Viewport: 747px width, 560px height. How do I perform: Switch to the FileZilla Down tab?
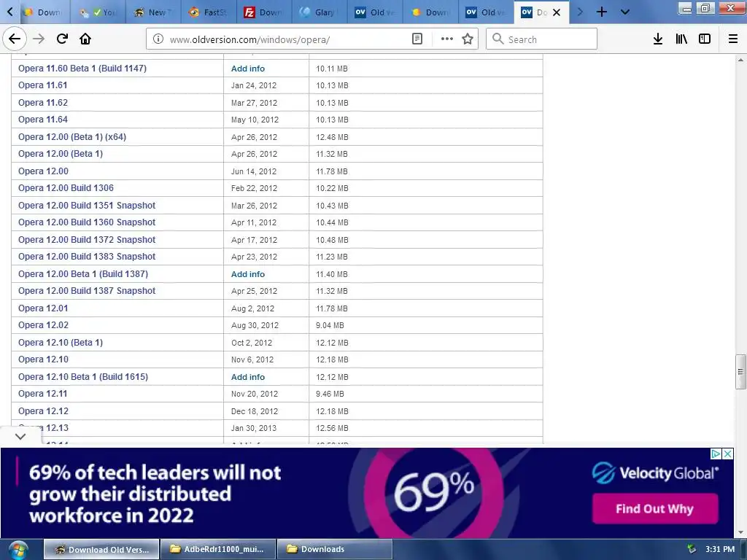click(263, 12)
